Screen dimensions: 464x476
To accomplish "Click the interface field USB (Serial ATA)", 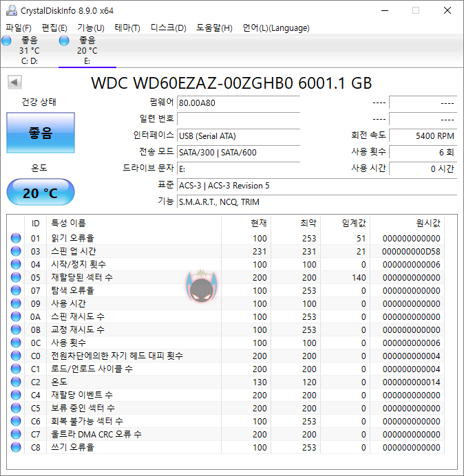I will point(238,136).
